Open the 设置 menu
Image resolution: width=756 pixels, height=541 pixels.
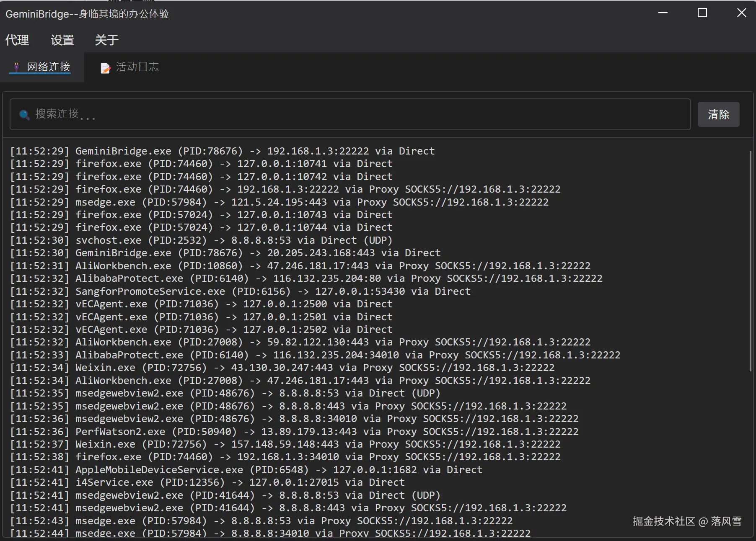tap(62, 40)
